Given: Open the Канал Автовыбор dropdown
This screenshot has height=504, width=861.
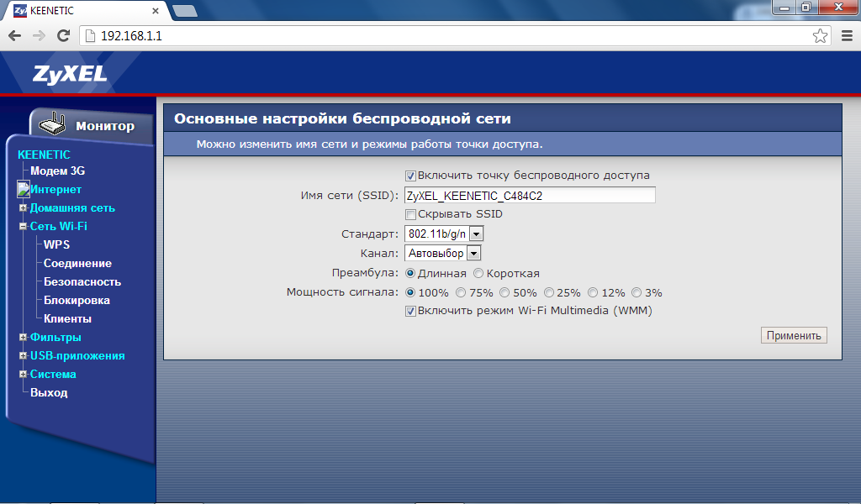Looking at the screenshot, I should click(x=442, y=253).
